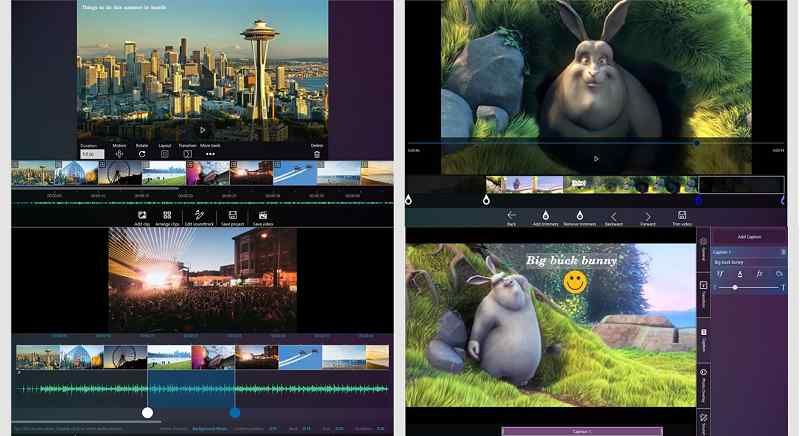Open the Motion tool for the clip

pyautogui.click(x=119, y=153)
